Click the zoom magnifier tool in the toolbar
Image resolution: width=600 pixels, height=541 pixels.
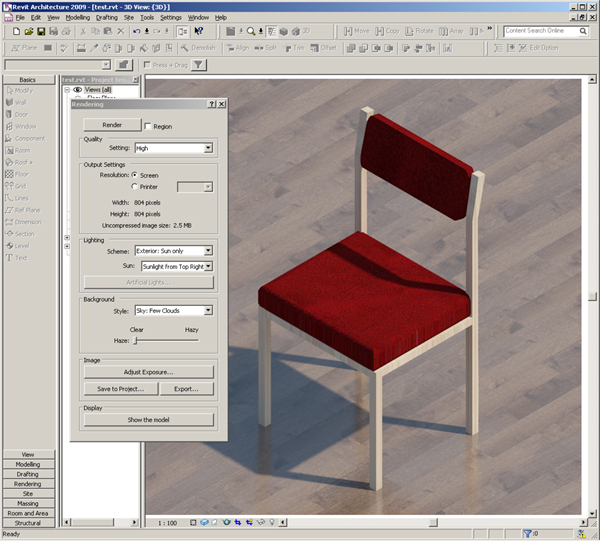(251, 31)
